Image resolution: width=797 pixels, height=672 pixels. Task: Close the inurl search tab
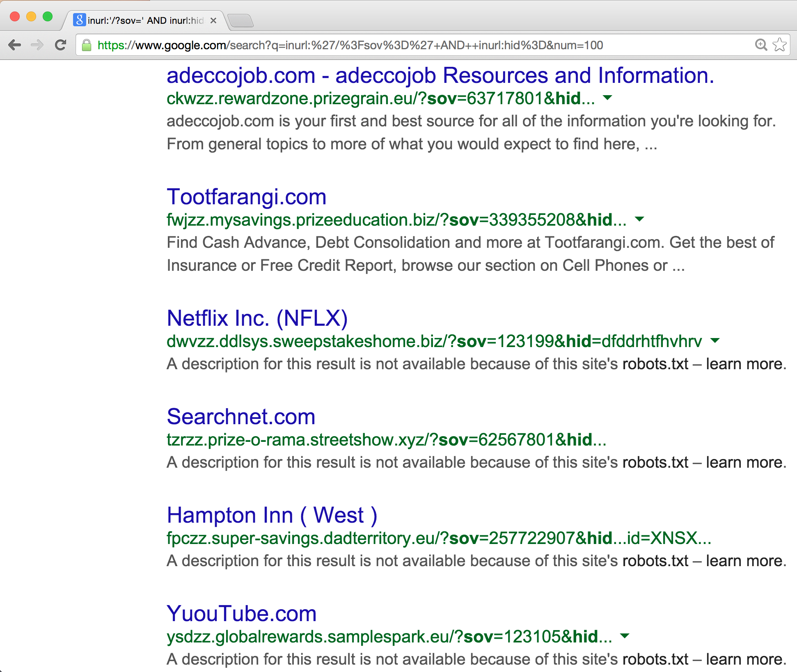tap(213, 21)
